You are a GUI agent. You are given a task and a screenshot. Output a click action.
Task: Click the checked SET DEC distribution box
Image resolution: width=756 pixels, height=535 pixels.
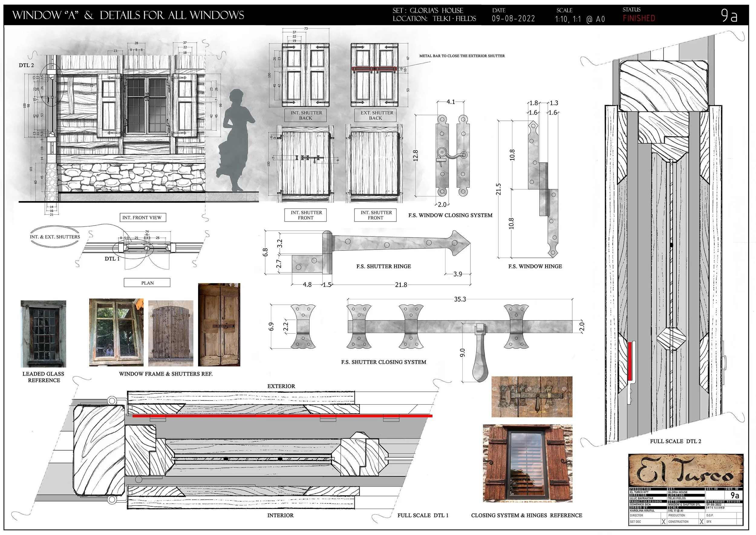pos(663,522)
